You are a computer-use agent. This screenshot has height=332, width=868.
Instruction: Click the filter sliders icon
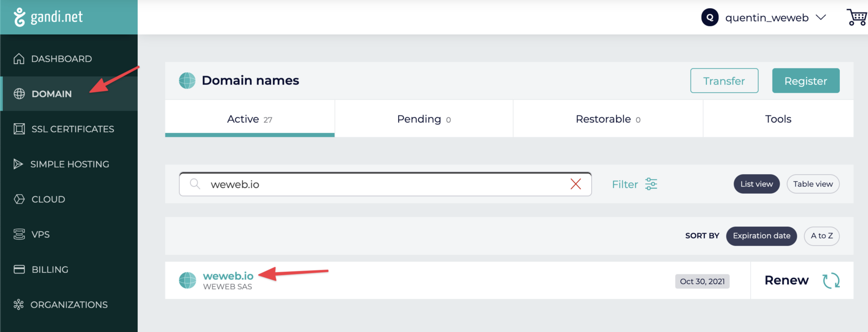651,184
